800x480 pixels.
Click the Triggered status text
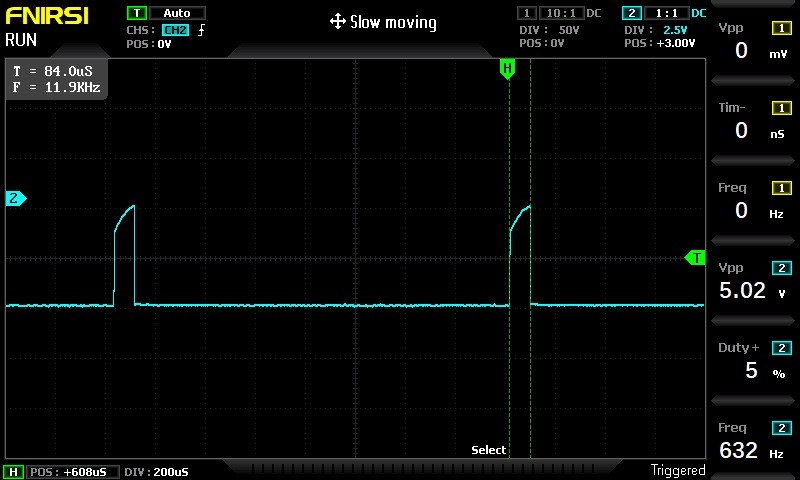[x=678, y=470]
